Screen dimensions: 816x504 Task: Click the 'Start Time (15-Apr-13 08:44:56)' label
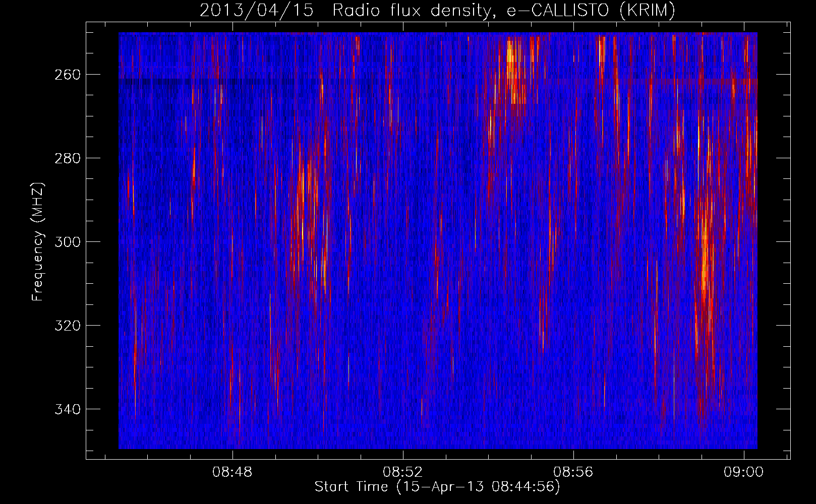coord(437,487)
